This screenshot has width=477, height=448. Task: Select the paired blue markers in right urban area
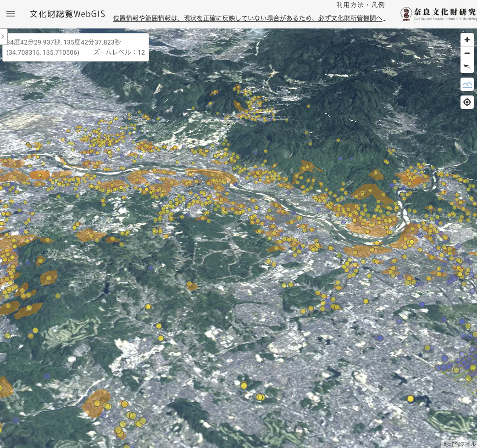[x=379, y=337]
